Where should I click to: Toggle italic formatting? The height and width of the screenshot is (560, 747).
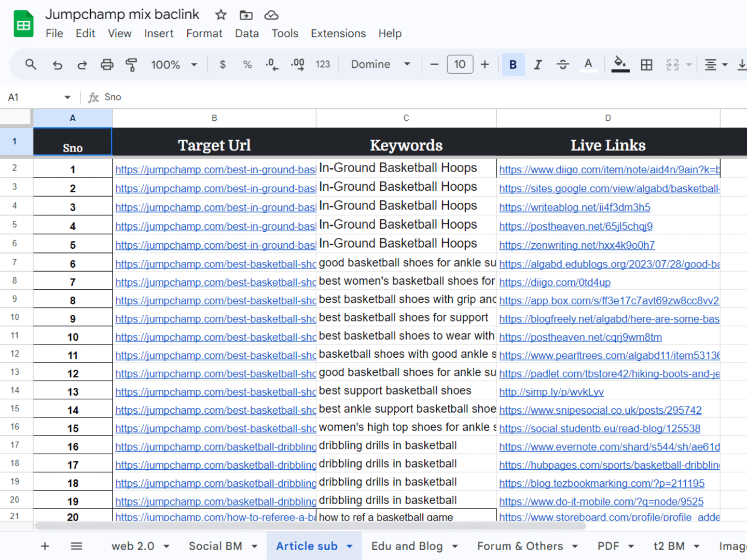(x=538, y=64)
